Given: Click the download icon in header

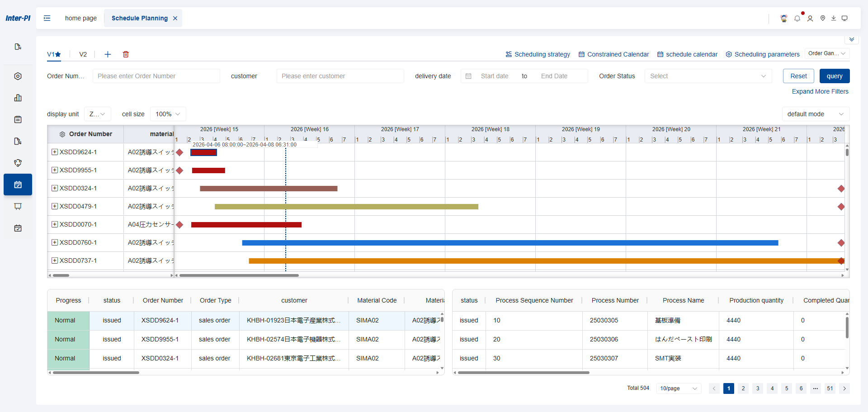Looking at the screenshot, I should (834, 18).
